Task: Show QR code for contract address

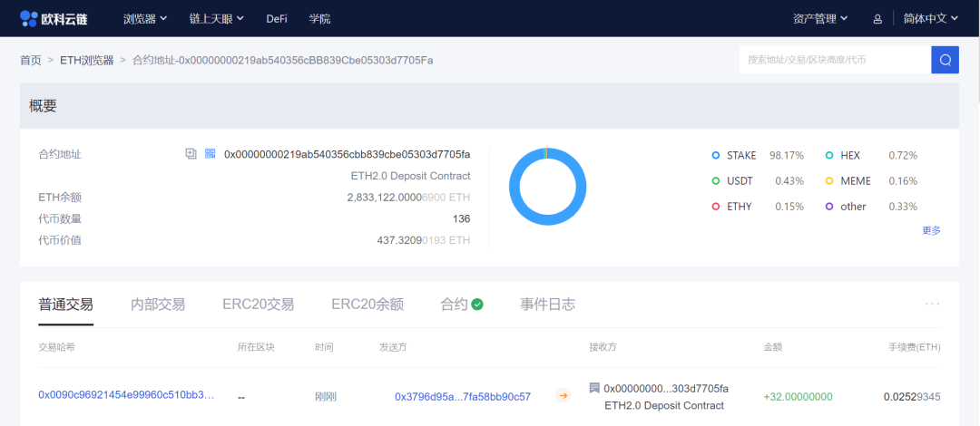Action: pyautogui.click(x=210, y=154)
